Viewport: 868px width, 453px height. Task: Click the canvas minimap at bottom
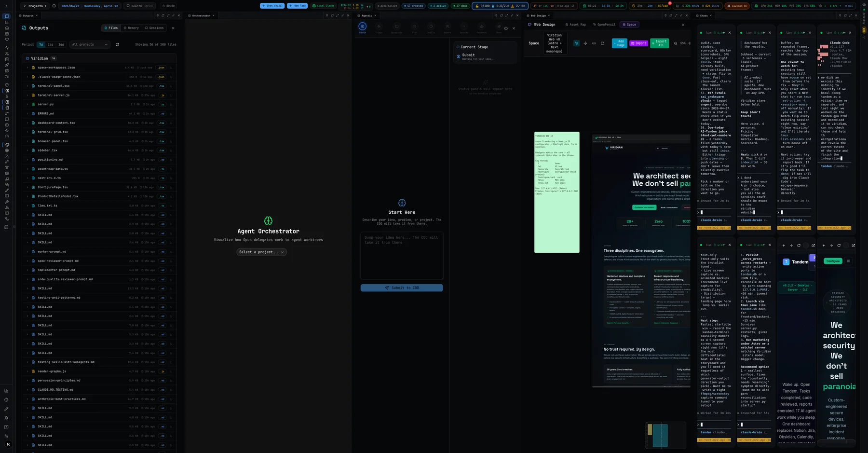click(666, 435)
